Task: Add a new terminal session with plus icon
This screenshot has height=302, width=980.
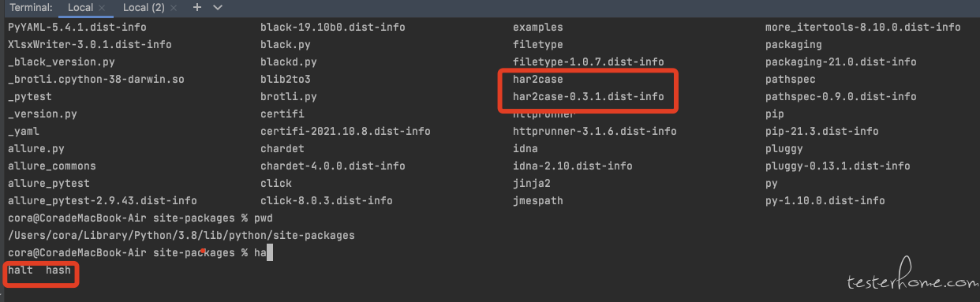Action: pos(197,7)
